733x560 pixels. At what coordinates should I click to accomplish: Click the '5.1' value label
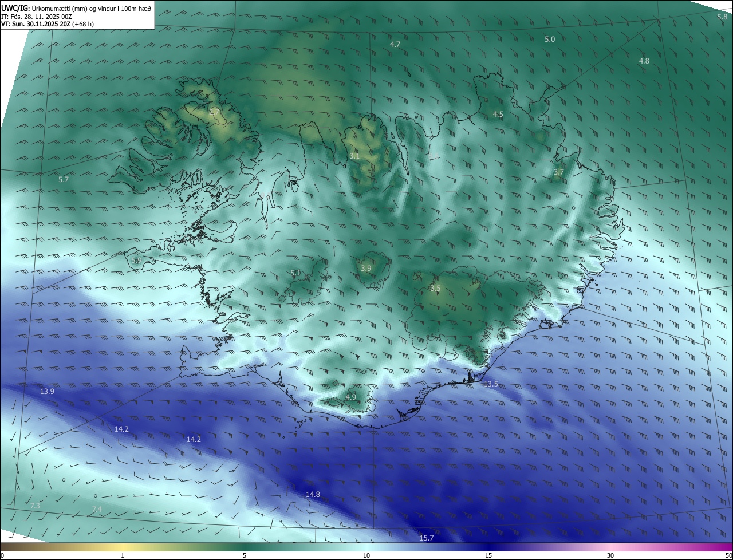click(295, 273)
